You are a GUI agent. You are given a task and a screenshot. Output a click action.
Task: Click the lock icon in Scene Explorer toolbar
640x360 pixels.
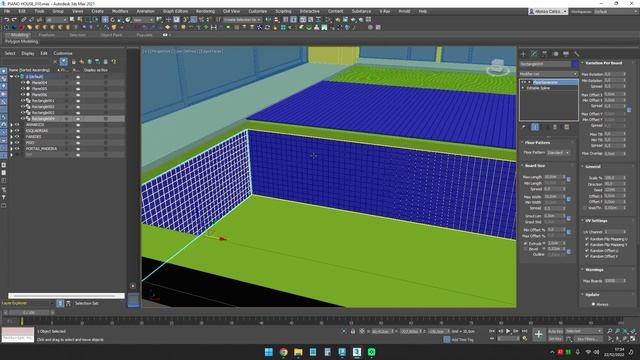(73, 62)
